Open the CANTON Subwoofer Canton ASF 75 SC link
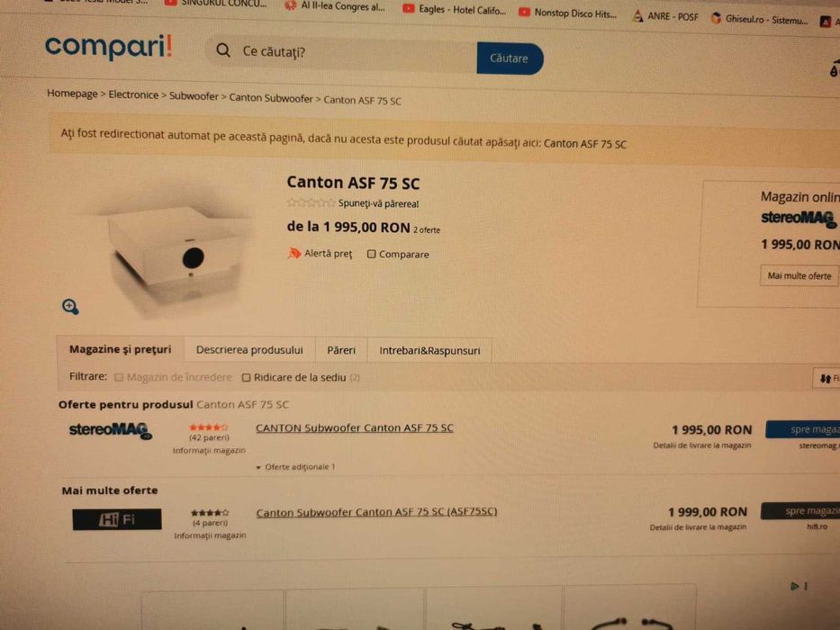 pyautogui.click(x=354, y=428)
